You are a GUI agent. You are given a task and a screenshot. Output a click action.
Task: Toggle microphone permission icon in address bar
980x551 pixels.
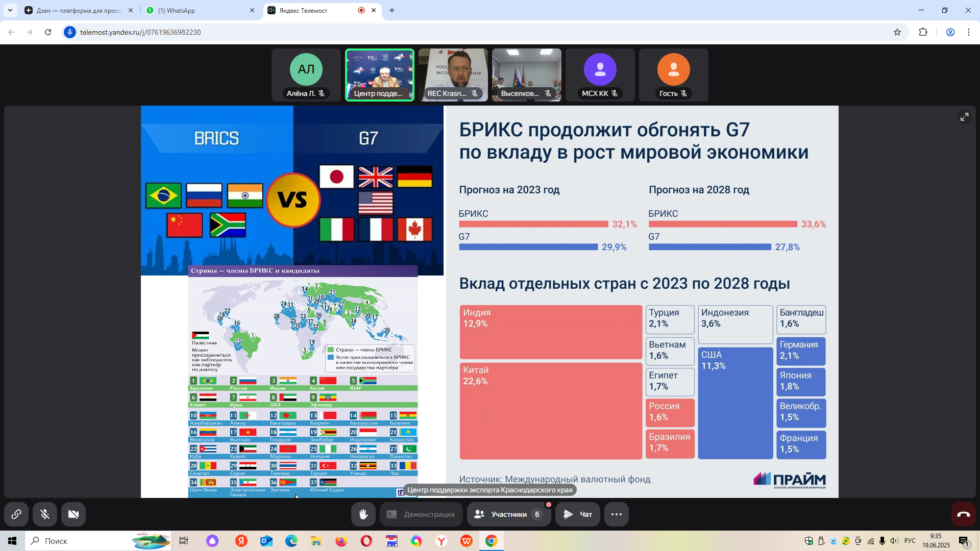pos(70,32)
